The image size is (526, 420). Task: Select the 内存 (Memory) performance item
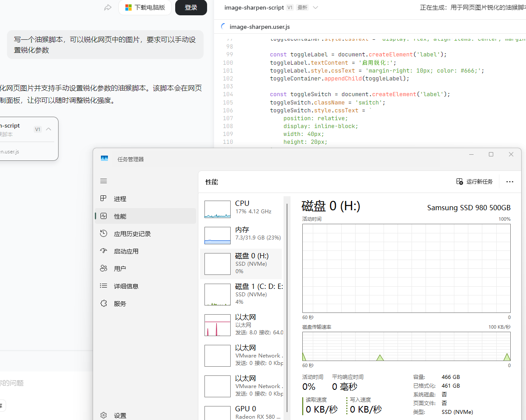[241, 235]
